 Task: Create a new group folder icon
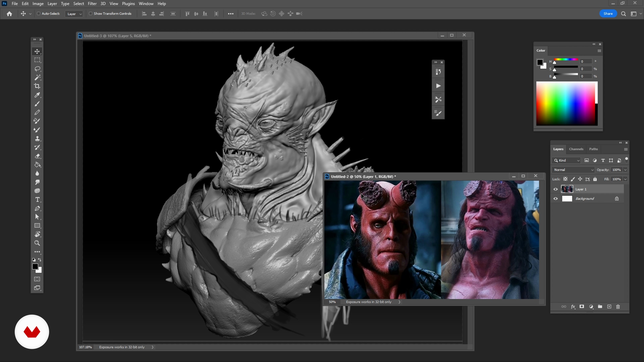(x=600, y=307)
